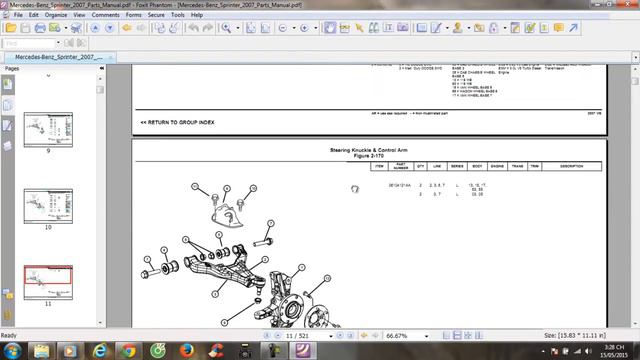Viewport: 640px width, 360px height.
Task: Expand the Pages panel options chevron
Action: coord(48,76)
